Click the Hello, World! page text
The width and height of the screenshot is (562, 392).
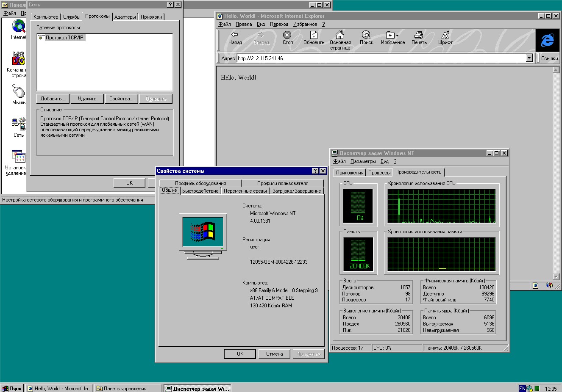point(238,77)
